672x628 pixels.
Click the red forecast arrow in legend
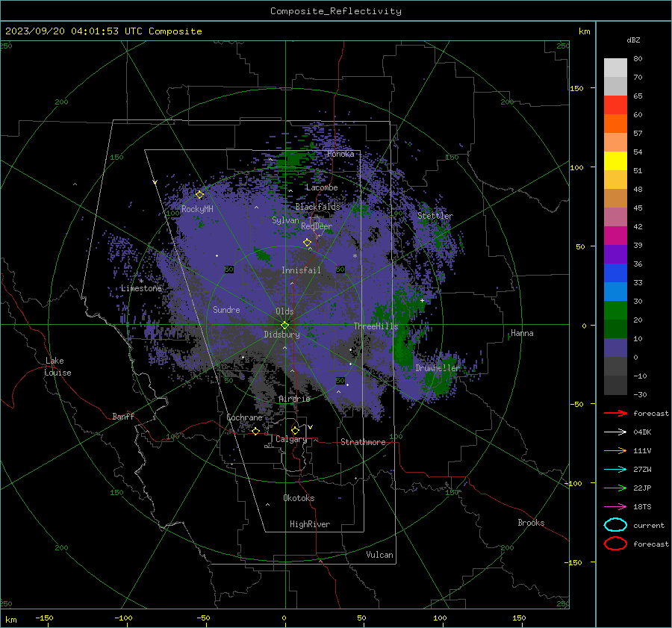[615, 413]
